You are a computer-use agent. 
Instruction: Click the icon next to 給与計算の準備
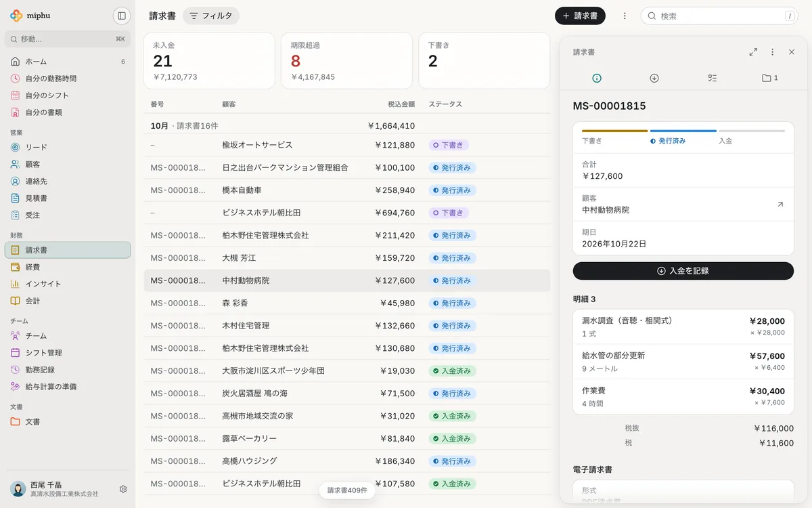pyautogui.click(x=16, y=387)
